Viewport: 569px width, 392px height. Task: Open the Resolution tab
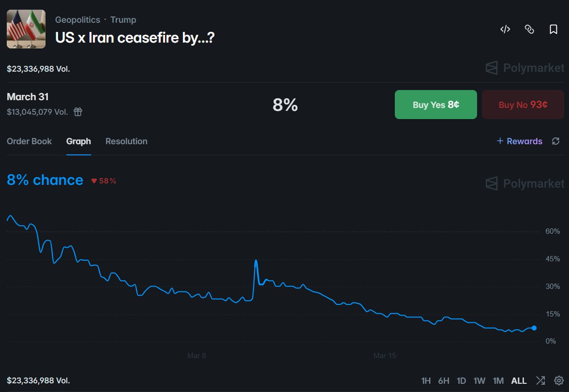[x=126, y=141]
